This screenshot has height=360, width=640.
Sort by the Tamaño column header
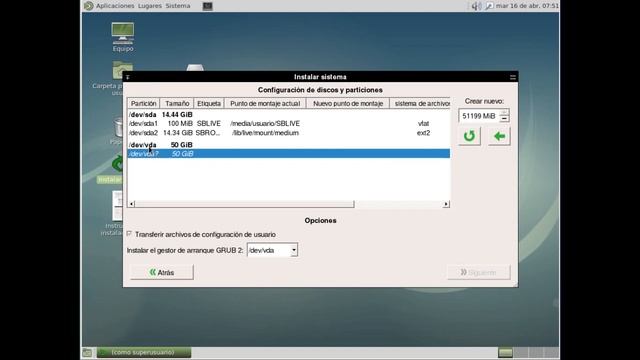coord(177,104)
